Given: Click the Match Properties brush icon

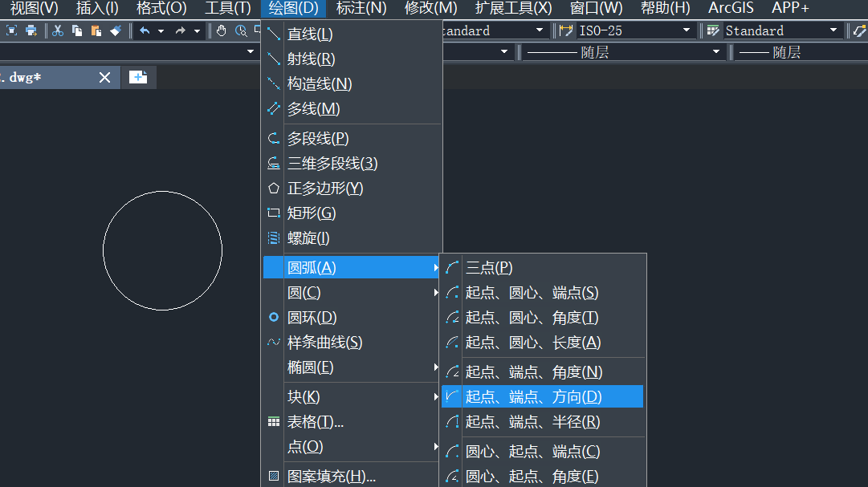Looking at the screenshot, I should (x=116, y=30).
